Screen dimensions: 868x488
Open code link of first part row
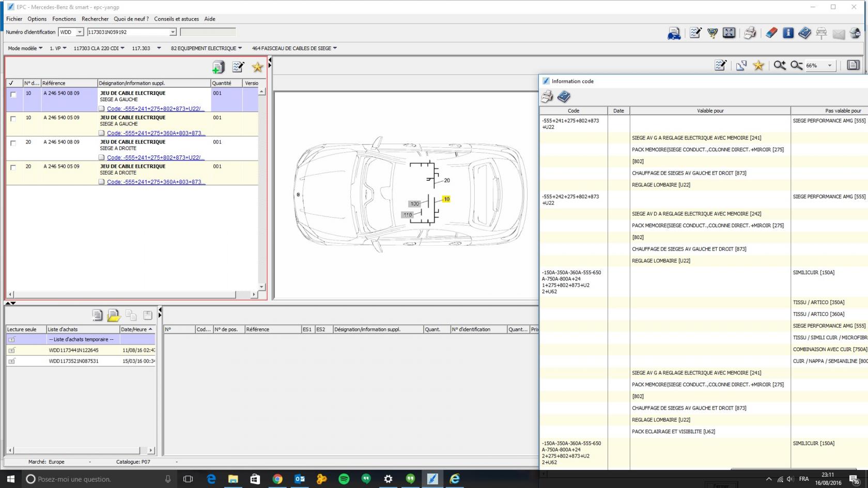tap(156, 108)
